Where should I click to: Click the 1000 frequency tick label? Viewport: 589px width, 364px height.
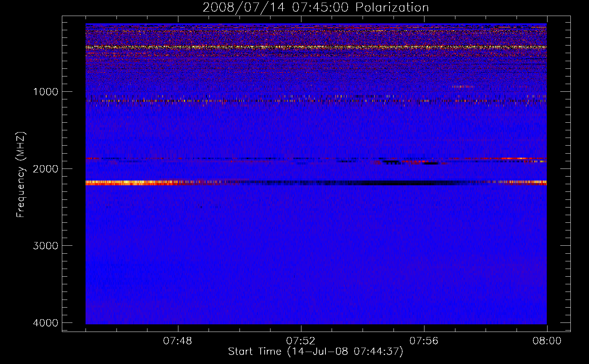46,91
